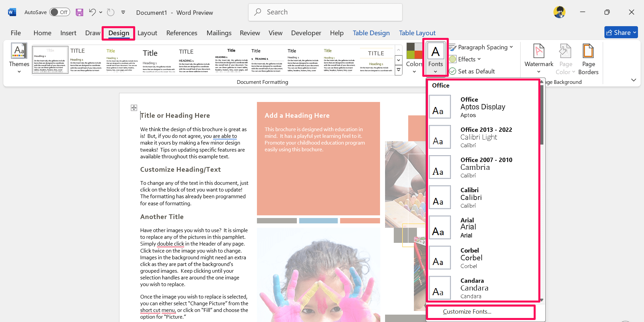The image size is (644, 322).
Task: Switch to the Home tab
Action: [x=42, y=33]
